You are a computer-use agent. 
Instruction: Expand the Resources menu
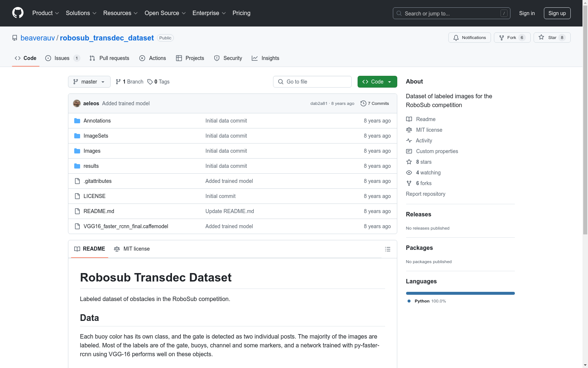tap(121, 13)
